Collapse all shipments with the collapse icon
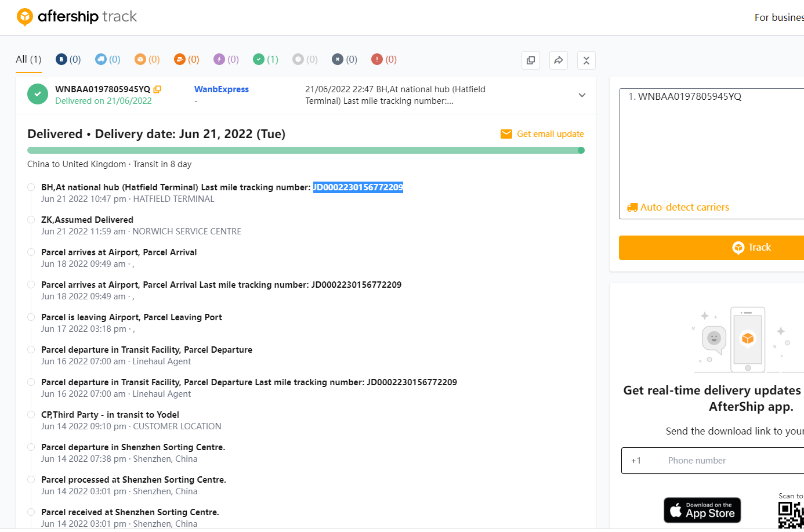 [x=586, y=60]
